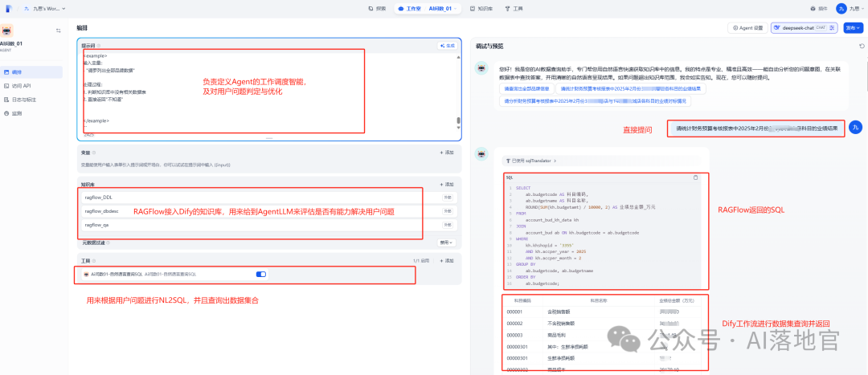This screenshot has height=375, width=868.
Task: Open Agent 设置
Action: click(x=747, y=27)
